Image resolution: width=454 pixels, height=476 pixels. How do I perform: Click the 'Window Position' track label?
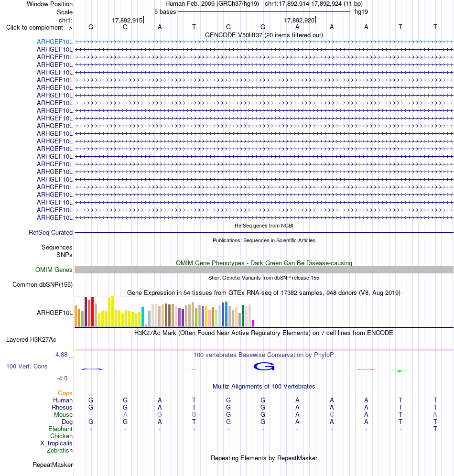(50, 4)
